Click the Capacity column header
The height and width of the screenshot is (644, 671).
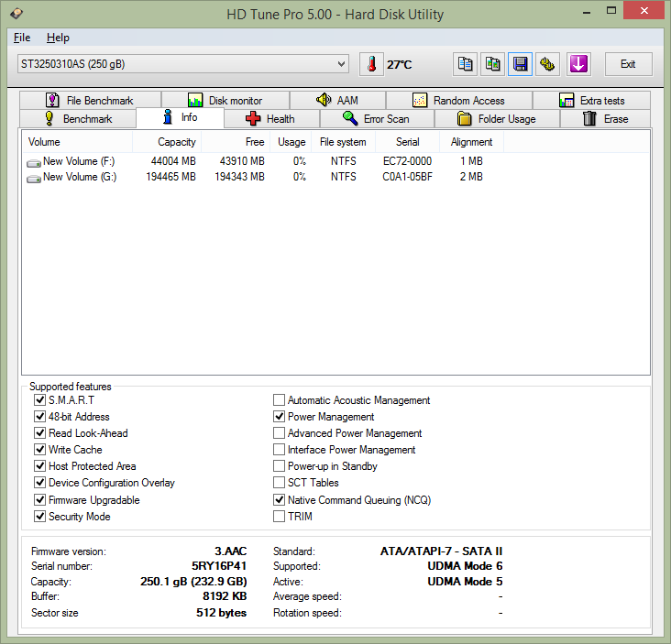click(167, 142)
